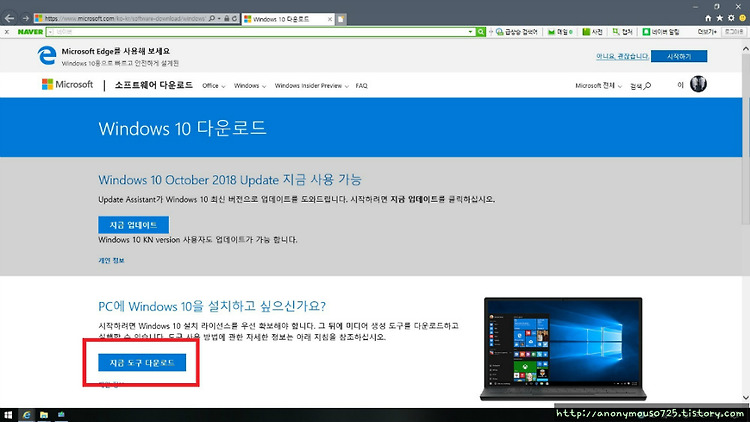
Task: Click the Windows 10 laptop image
Action: (563, 349)
